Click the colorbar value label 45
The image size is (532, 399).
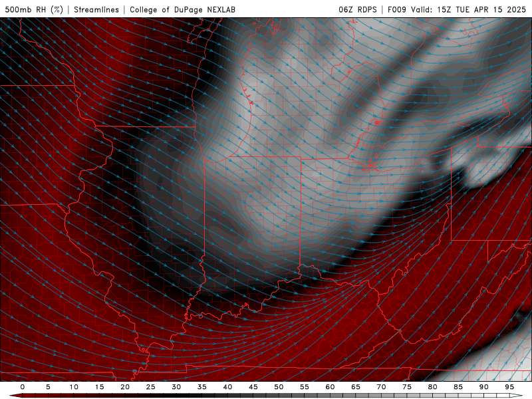pos(253,387)
